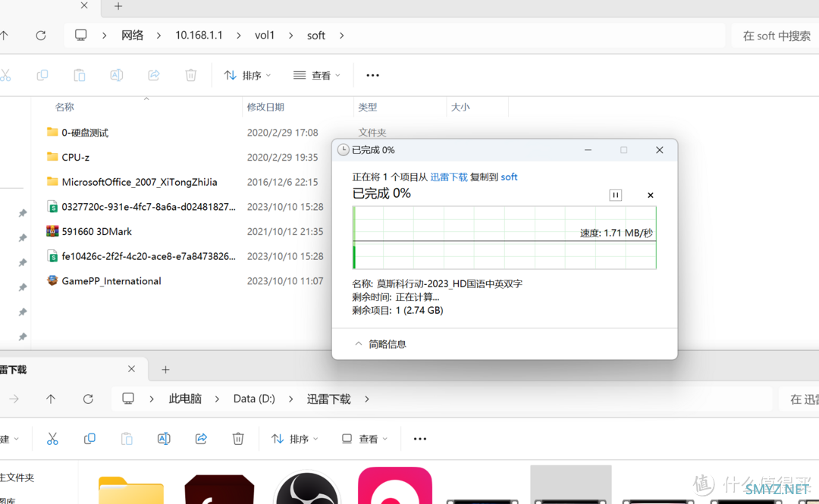Select the pink app icon in 迅雷下载
The image size is (819, 504).
point(395,486)
